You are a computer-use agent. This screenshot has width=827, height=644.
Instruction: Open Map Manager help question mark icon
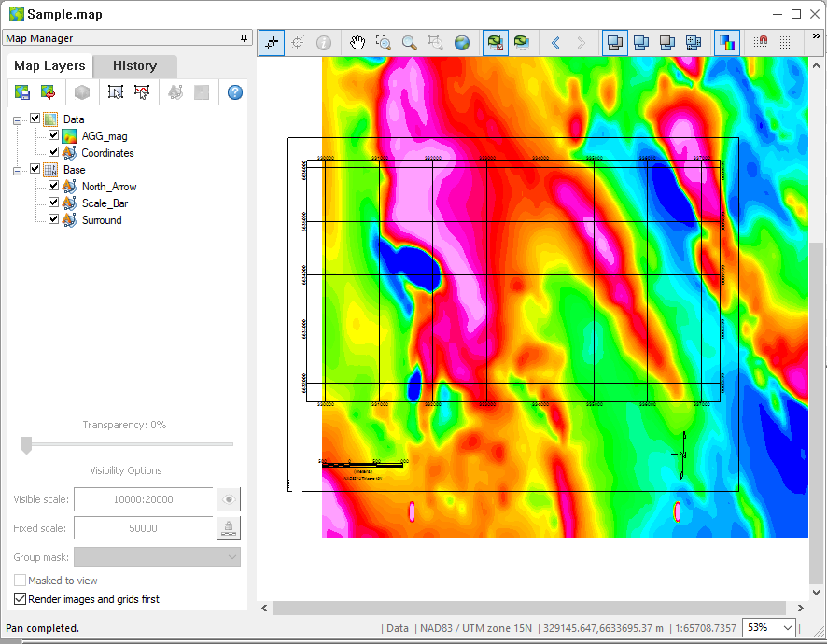(x=235, y=92)
